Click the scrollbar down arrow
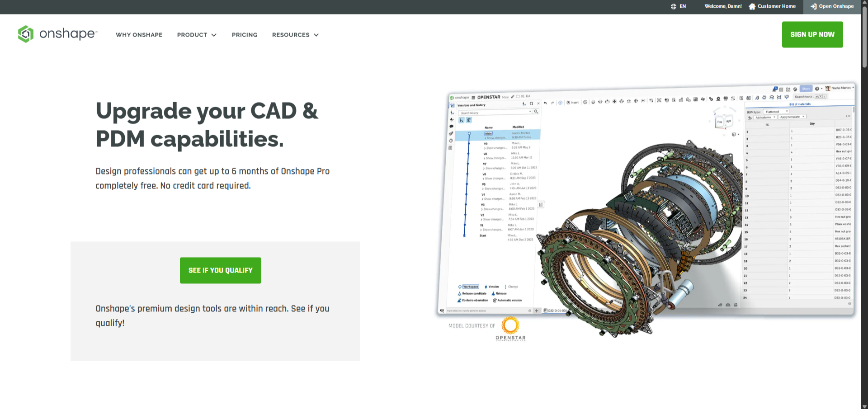The height and width of the screenshot is (409, 868). [x=864, y=406]
